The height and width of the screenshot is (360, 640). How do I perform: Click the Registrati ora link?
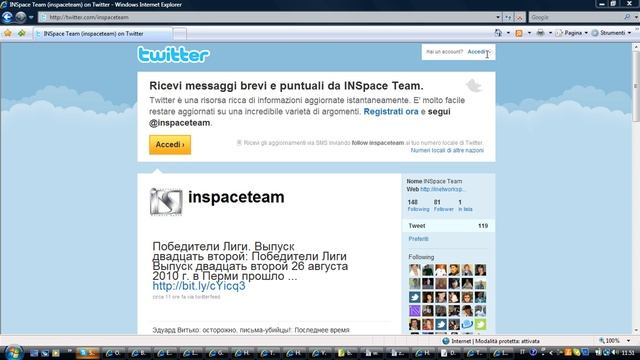pyautogui.click(x=391, y=111)
